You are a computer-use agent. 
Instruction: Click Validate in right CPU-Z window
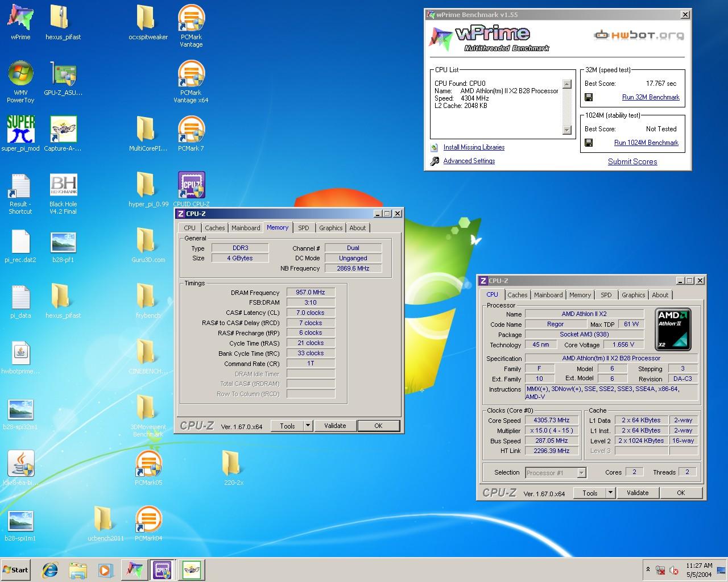[x=638, y=493]
